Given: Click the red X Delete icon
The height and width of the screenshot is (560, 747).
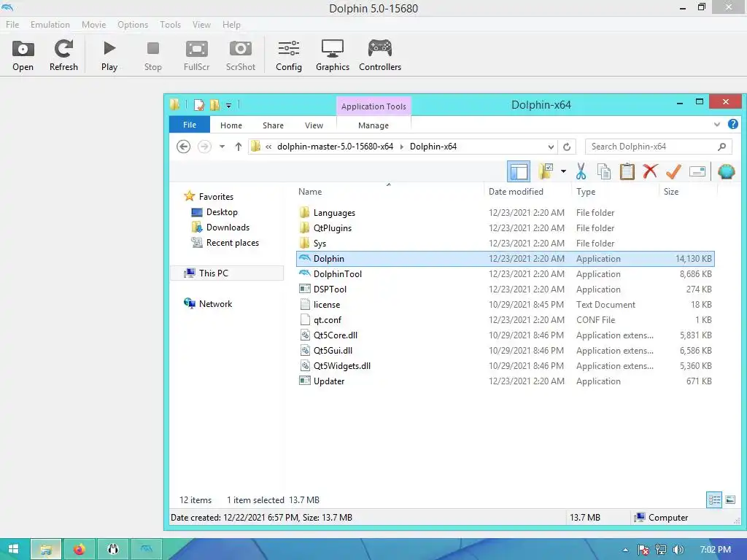Looking at the screenshot, I should [x=650, y=171].
